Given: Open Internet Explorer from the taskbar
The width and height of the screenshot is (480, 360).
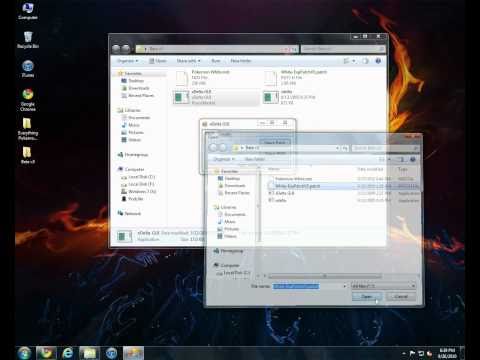Looking at the screenshot, I should pos(68,353).
